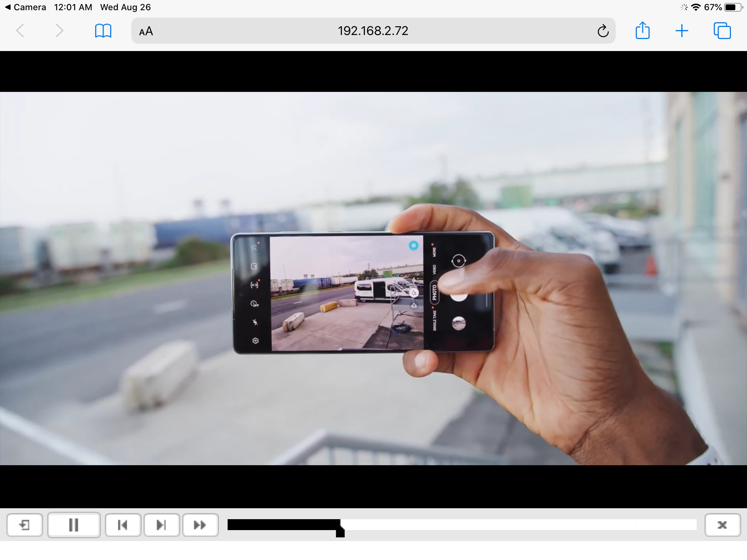Tap the AA reader text-size menu
This screenshot has width=747, height=560.
pos(146,31)
